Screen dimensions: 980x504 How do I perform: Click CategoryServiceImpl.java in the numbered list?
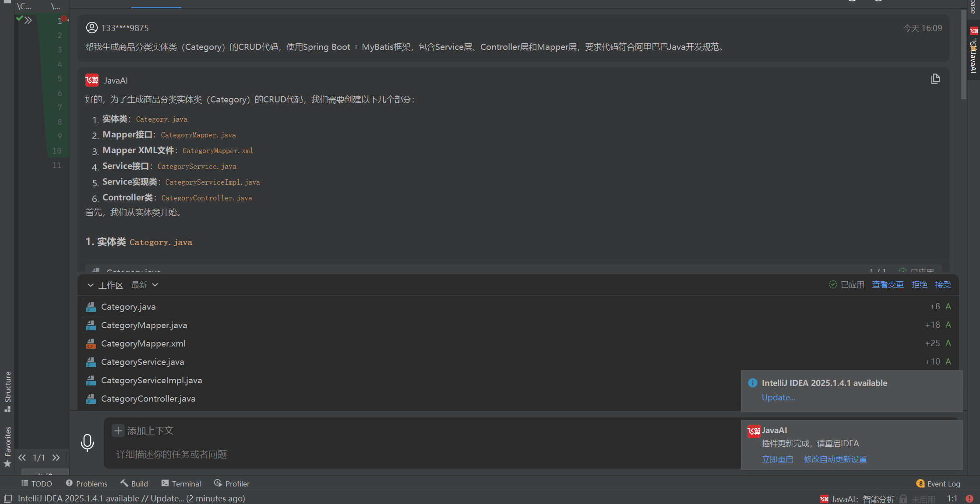coord(212,182)
